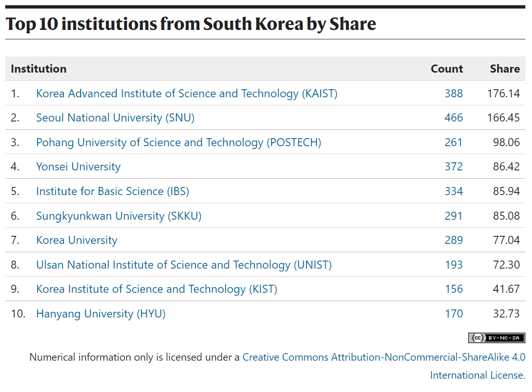This screenshot has width=532, height=392.
Task: Click the count 170 for Hanyang University
Action: tap(455, 314)
